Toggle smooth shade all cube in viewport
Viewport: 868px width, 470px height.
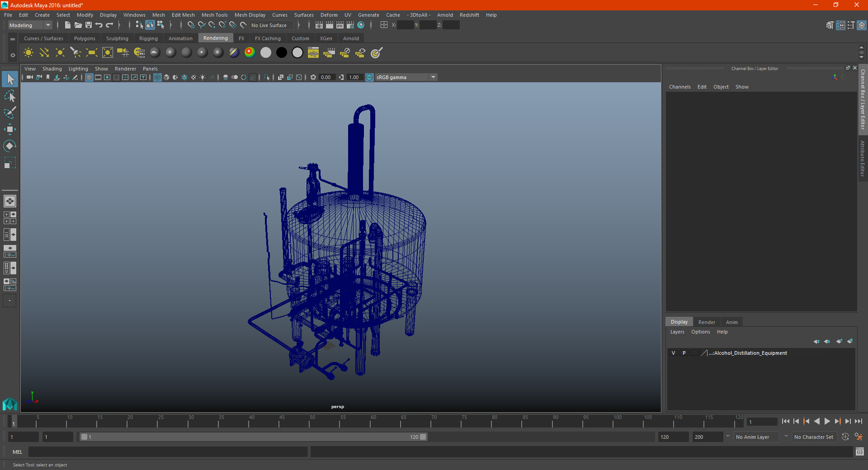click(x=166, y=77)
